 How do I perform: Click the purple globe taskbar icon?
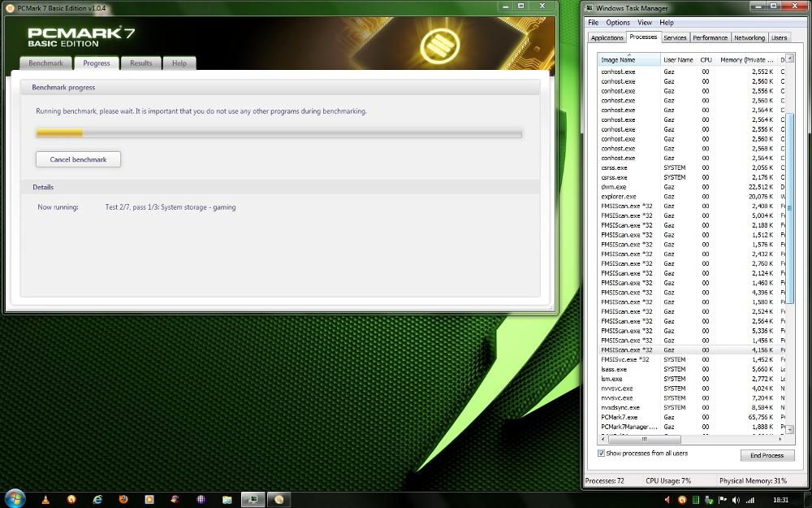point(201,499)
